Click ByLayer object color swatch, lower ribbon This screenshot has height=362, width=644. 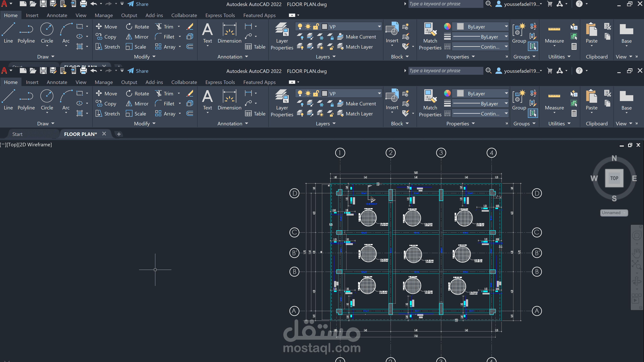click(x=460, y=94)
